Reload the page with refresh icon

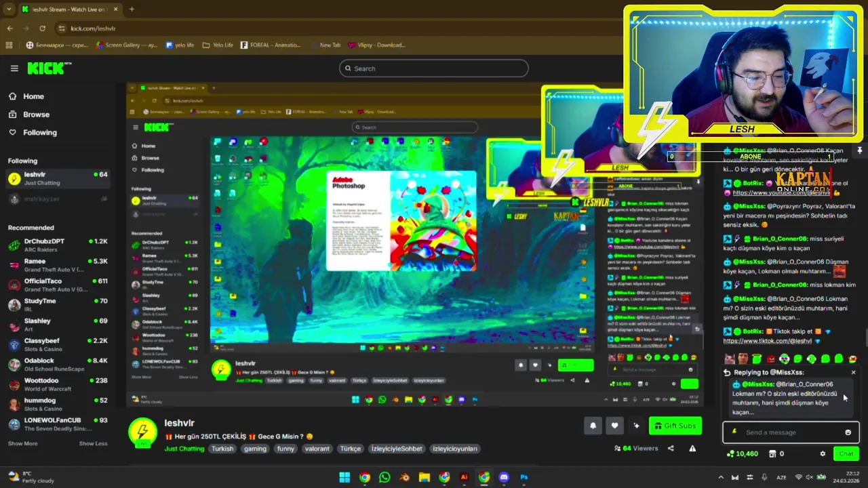[42, 28]
